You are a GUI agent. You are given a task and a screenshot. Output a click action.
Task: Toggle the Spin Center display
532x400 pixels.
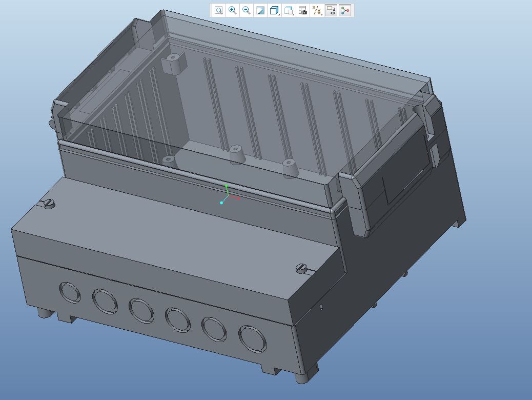pyautogui.click(x=345, y=11)
